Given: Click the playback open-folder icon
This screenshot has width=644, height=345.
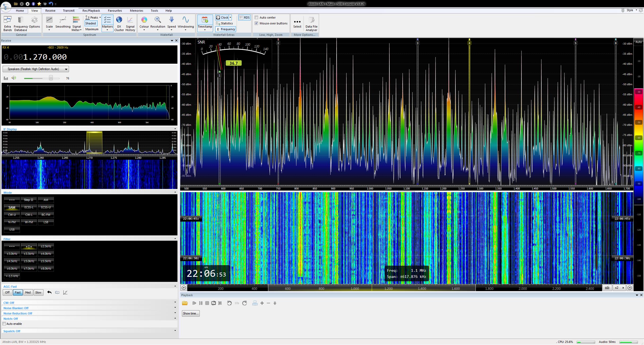Looking at the screenshot, I should click(185, 303).
